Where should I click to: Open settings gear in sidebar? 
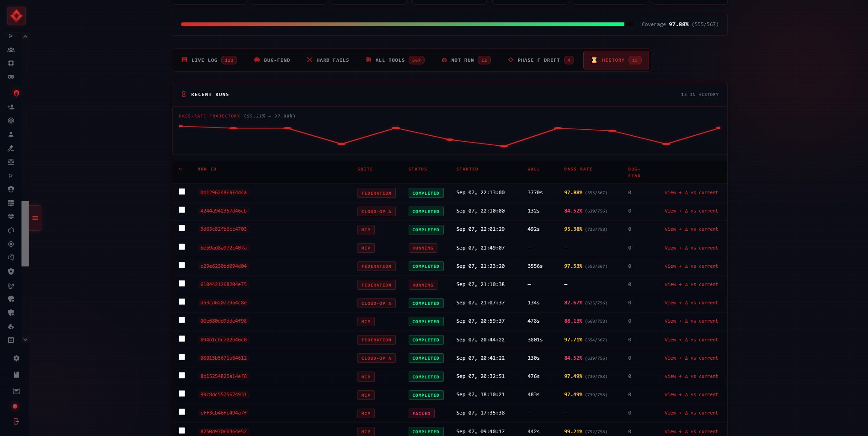pos(16,358)
